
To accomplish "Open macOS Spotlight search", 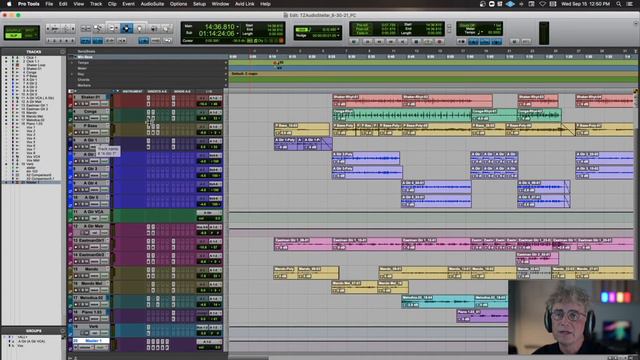I will pos(619,4).
